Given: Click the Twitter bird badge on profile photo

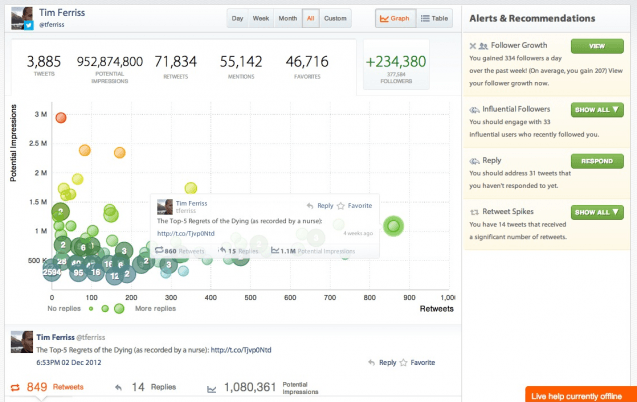Looking at the screenshot, I should [x=28, y=26].
